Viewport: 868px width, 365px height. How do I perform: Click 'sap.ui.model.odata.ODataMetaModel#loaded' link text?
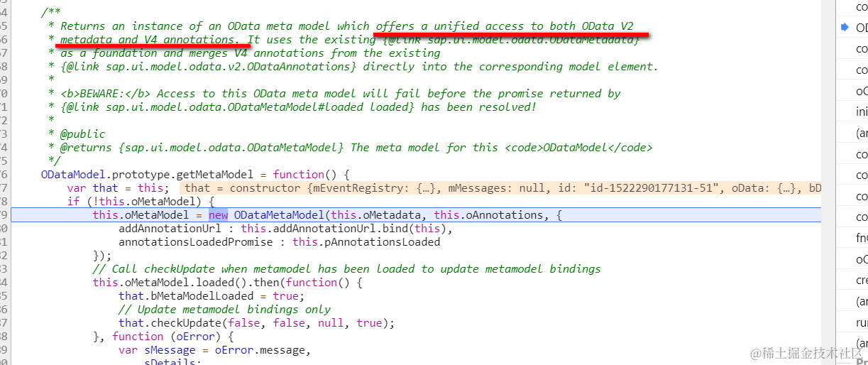(x=234, y=107)
